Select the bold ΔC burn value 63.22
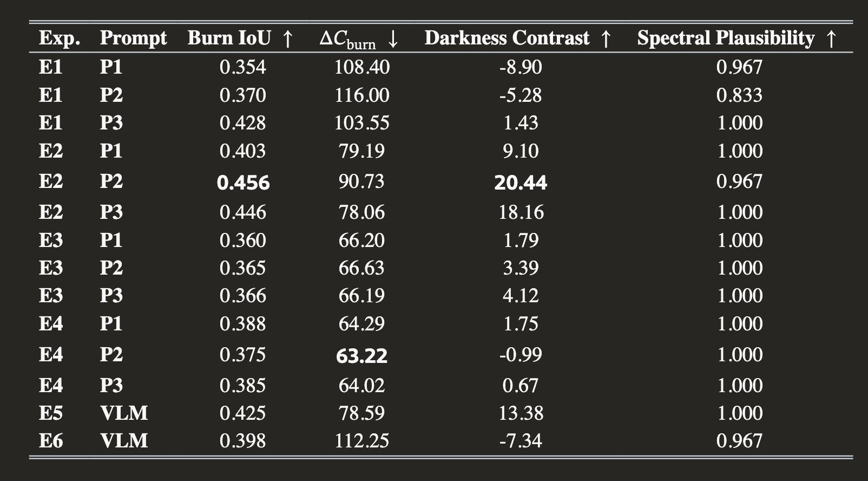Viewport: 868px width, 481px height. pos(361,356)
